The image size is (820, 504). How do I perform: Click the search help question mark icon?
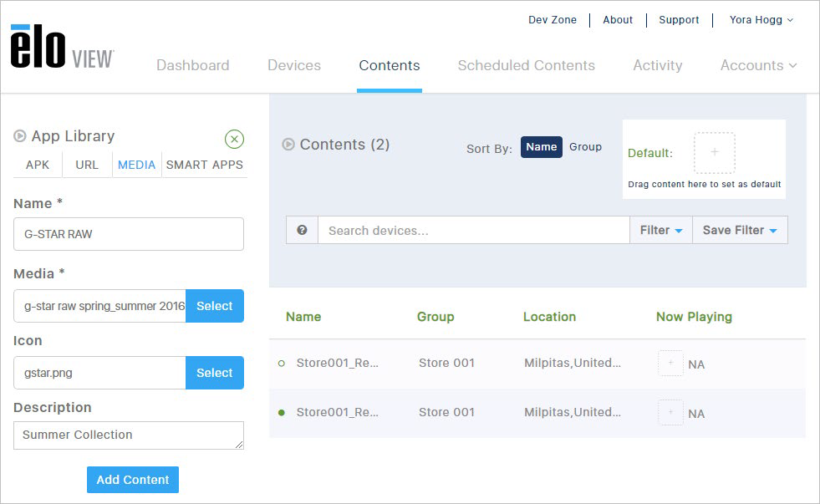(302, 230)
